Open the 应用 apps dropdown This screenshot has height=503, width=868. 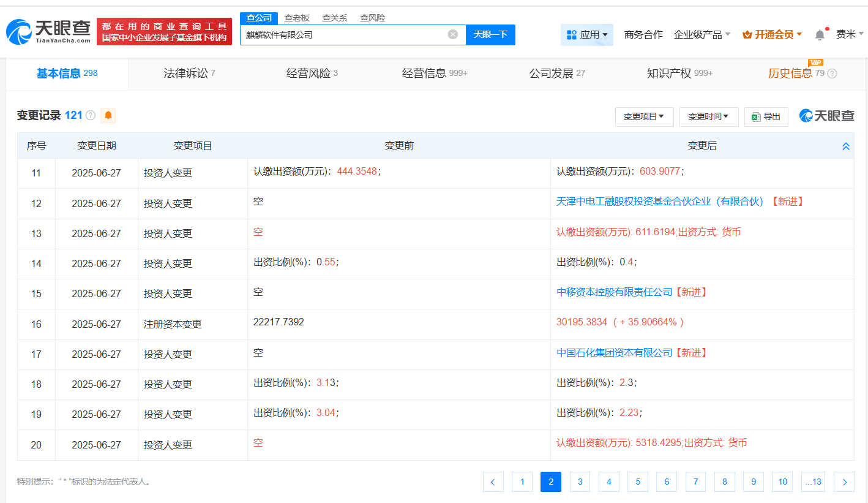coord(587,35)
